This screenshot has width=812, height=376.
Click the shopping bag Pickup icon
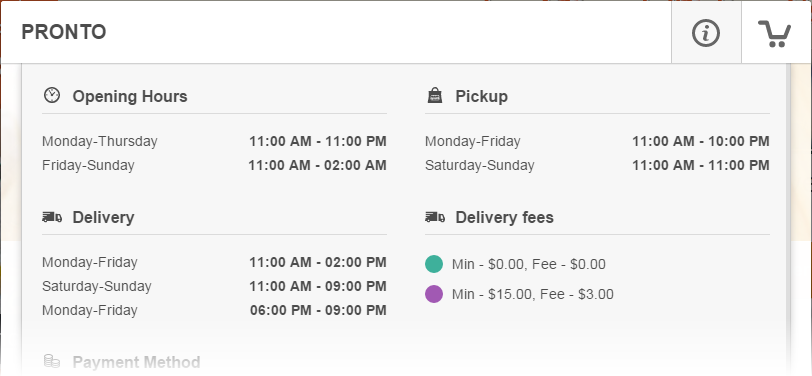tap(434, 95)
